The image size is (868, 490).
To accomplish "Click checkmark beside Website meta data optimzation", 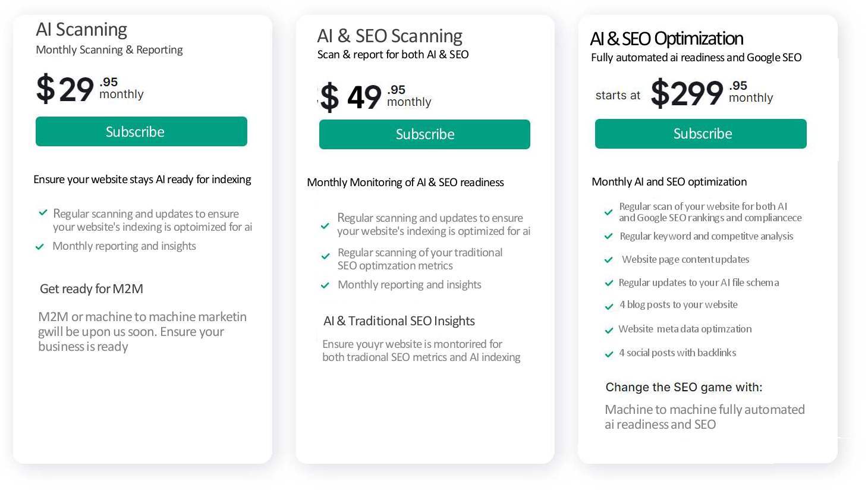I will [608, 330].
